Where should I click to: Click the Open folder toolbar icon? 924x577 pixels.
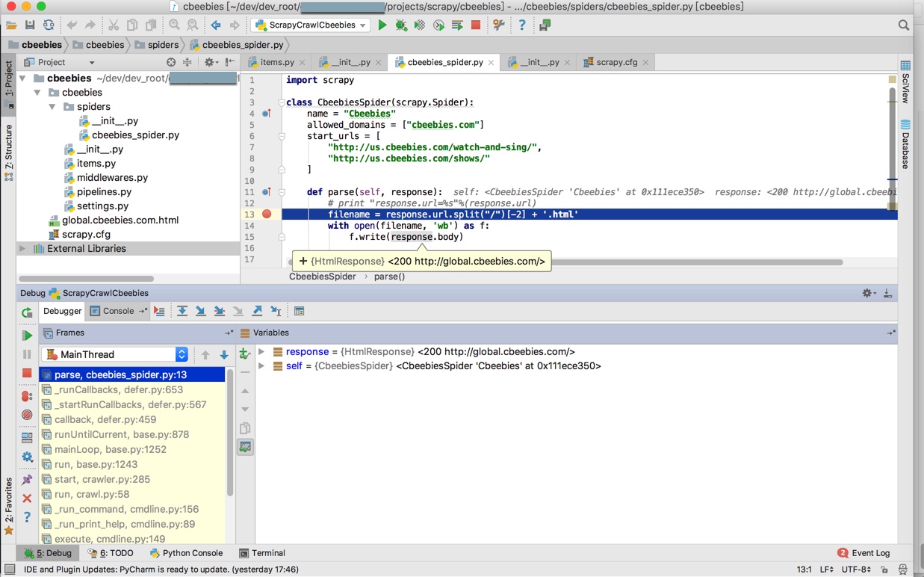click(x=11, y=25)
